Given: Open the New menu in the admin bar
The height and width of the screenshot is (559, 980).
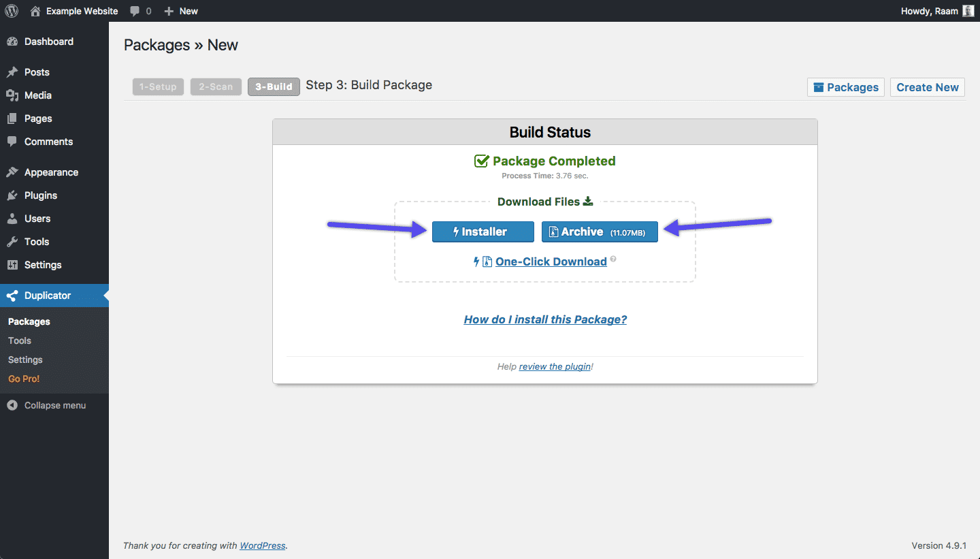Looking at the screenshot, I should pos(181,11).
